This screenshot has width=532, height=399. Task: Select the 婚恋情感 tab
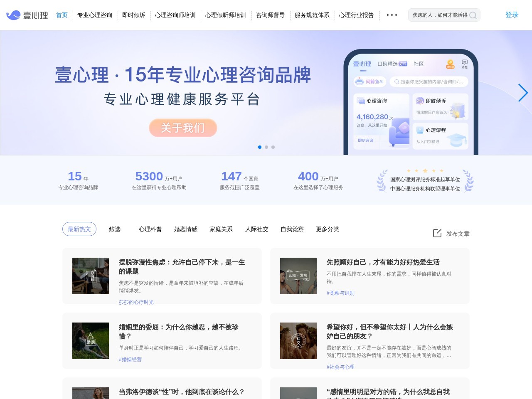click(186, 229)
